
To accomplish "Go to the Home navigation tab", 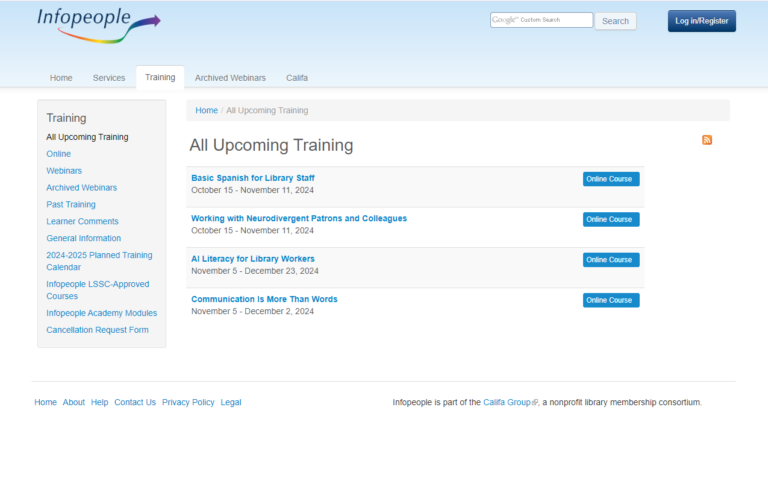I will pos(61,78).
